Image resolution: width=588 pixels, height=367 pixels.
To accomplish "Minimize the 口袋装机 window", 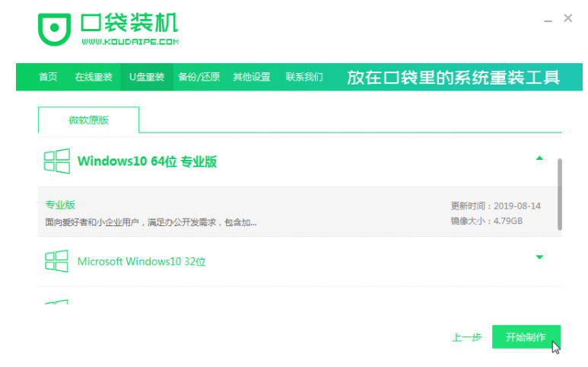I will pos(546,18).
